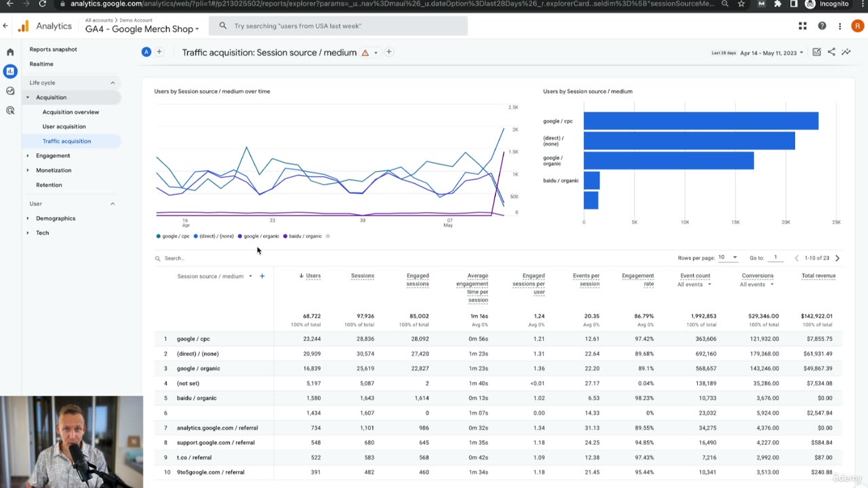
Task: Sort table by Engaged sessions column
Action: pos(418,280)
